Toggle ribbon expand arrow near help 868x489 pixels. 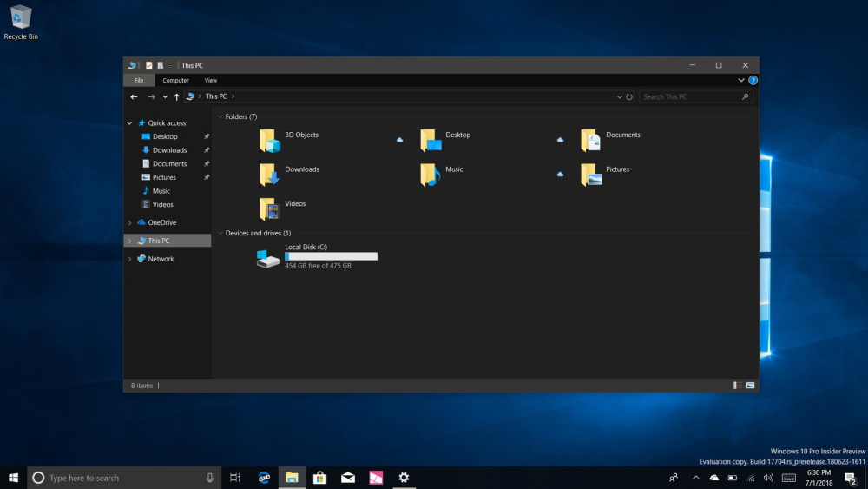741,80
